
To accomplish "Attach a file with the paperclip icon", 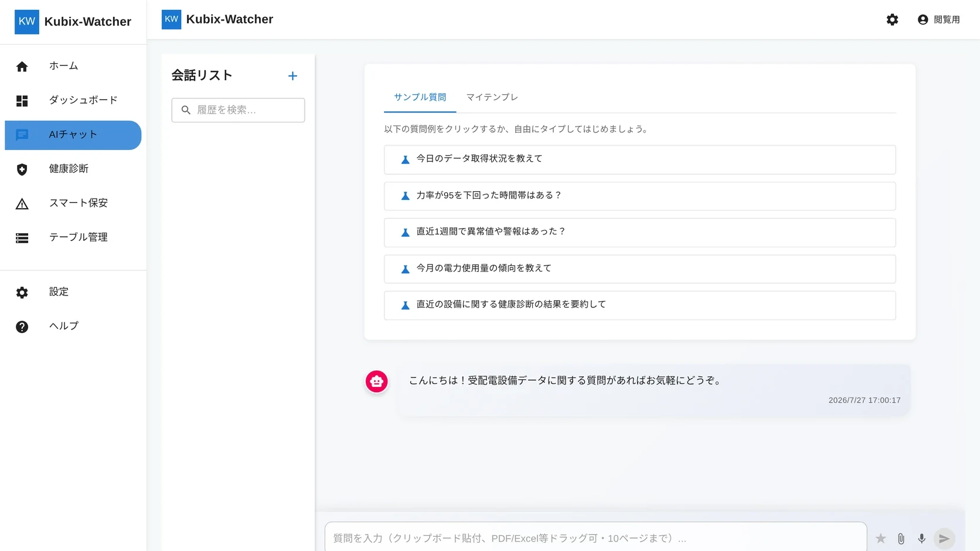I will coord(901,538).
